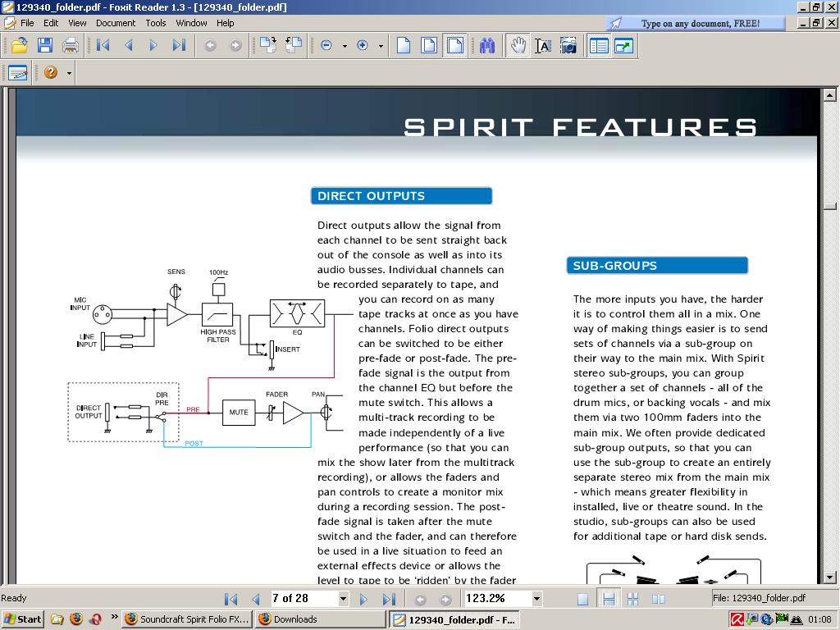This screenshot has height=630, width=840.
Task: Click the greyed previous view arrow in the top toolbar
Action: [x=211, y=46]
